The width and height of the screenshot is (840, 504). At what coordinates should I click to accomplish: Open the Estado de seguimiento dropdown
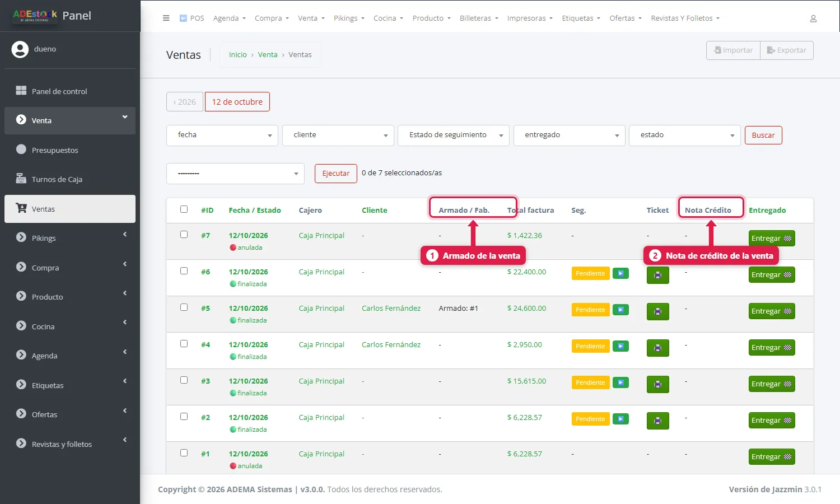(x=453, y=135)
